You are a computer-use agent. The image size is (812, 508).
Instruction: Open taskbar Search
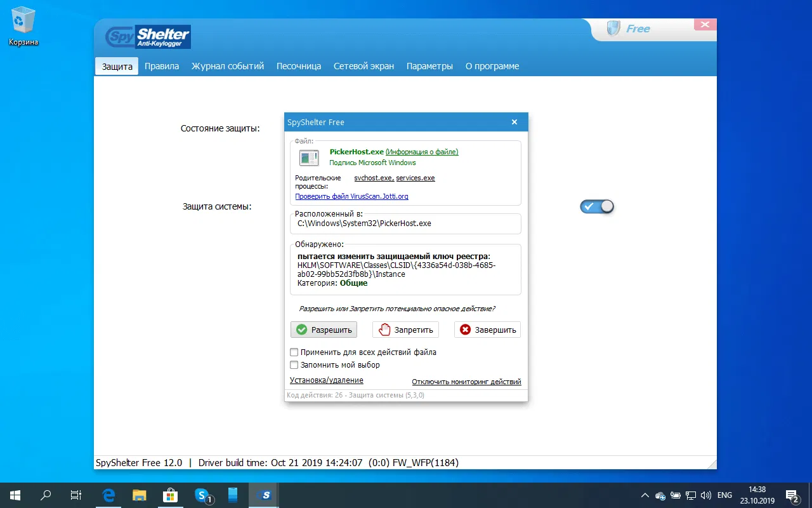click(46, 495)
